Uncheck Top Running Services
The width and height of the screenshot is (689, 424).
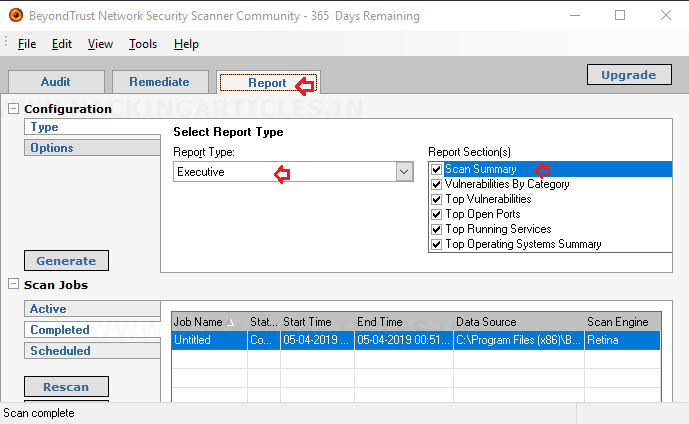click(436, 229)
